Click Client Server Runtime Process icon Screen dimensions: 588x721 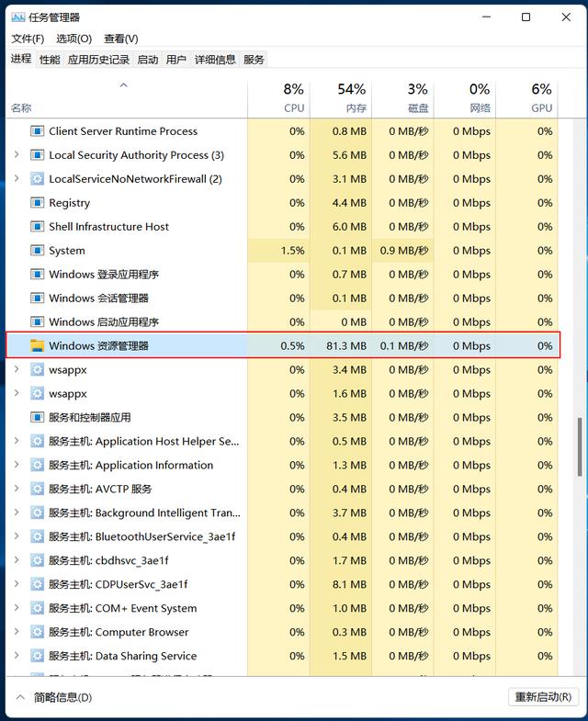[37, 131]
